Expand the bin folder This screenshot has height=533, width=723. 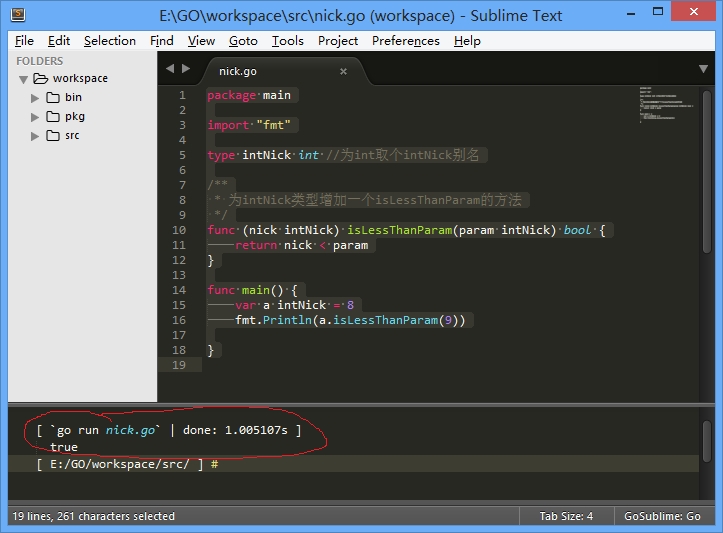(x=35, y=98)
